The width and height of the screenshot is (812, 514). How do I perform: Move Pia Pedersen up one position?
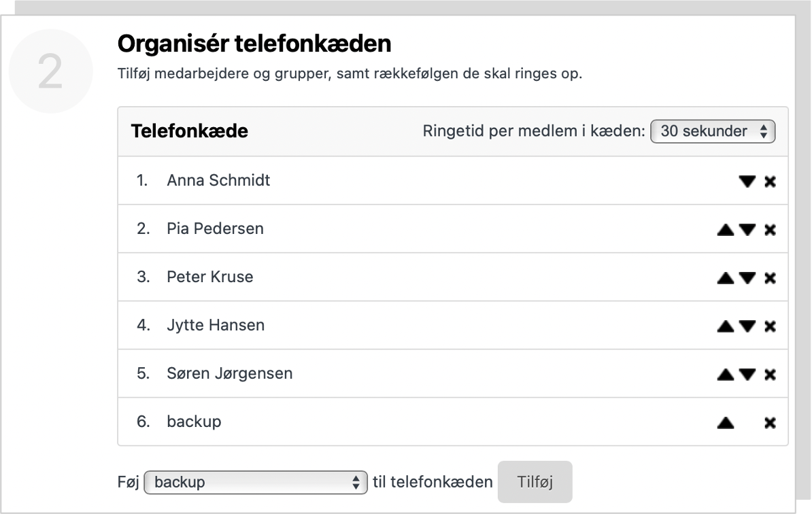tap(726, 229)
